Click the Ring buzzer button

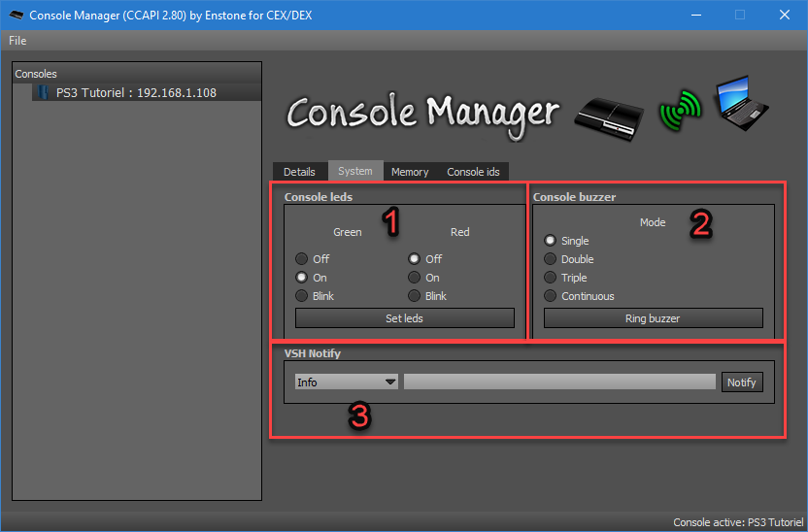653,318
